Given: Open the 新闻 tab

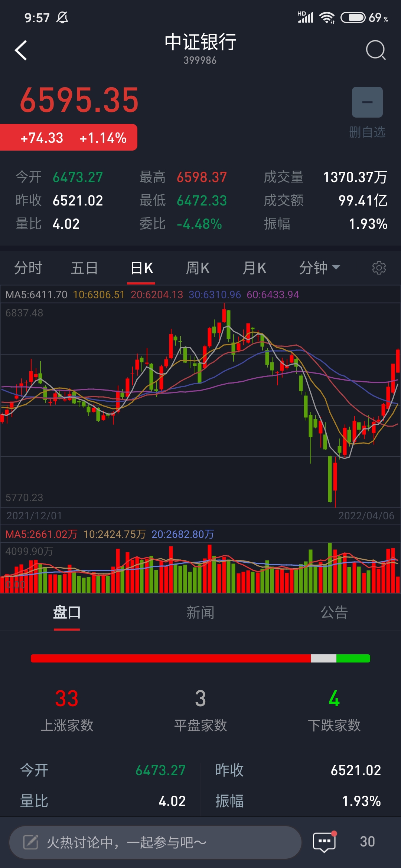Looking at the screenshot, I should tap(200, 612).
